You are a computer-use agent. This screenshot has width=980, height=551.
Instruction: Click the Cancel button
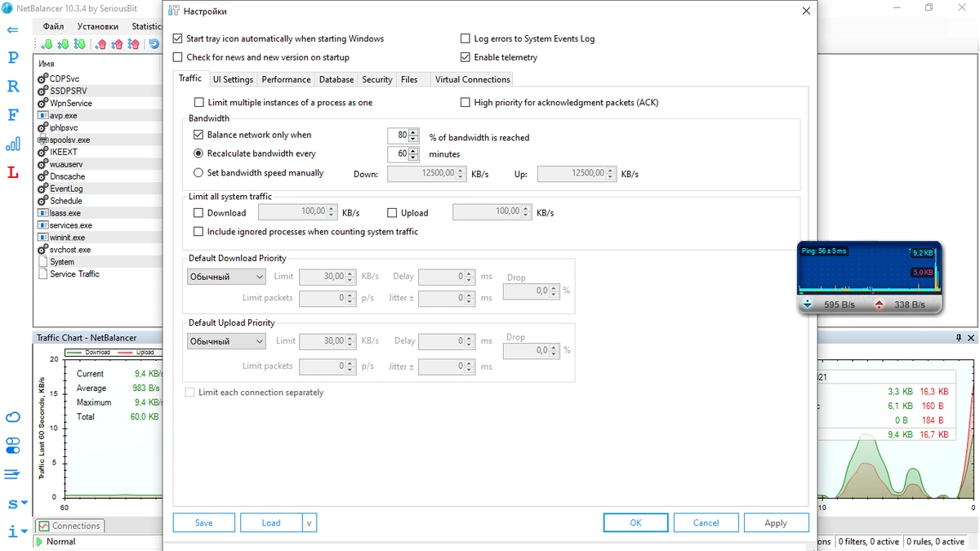(706, 522)
